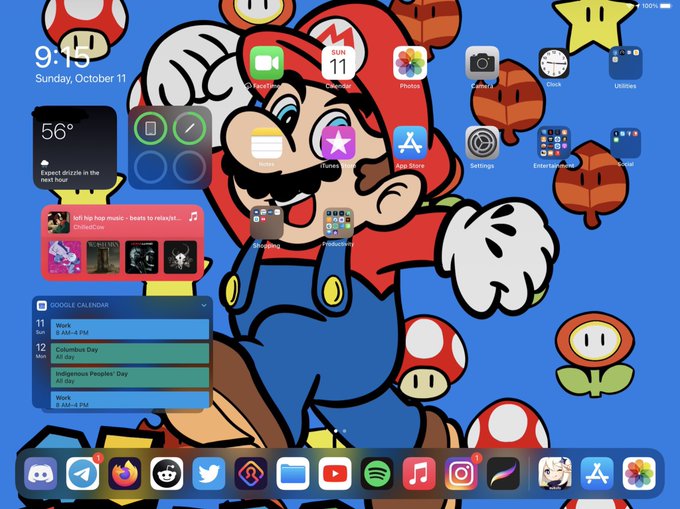Collapse the Google Calendar widget chevron

204,305
